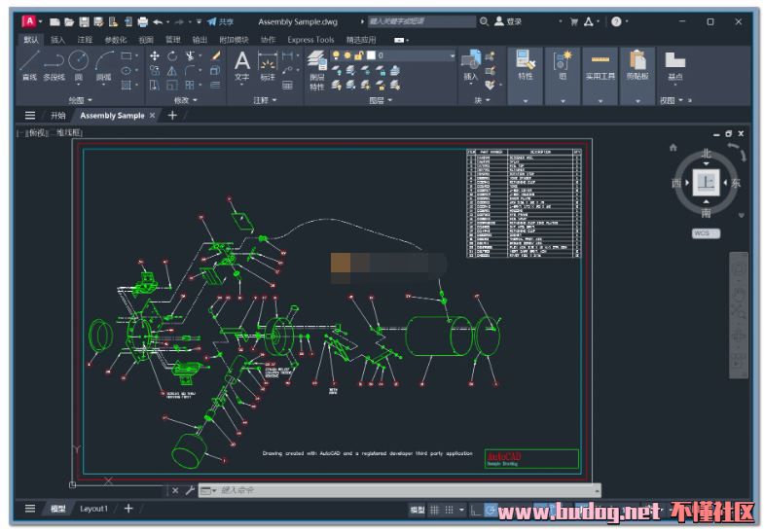Viewport: 764px width, 532px height.
Task: Toggle snap mode in status bar
Action: 449,510
